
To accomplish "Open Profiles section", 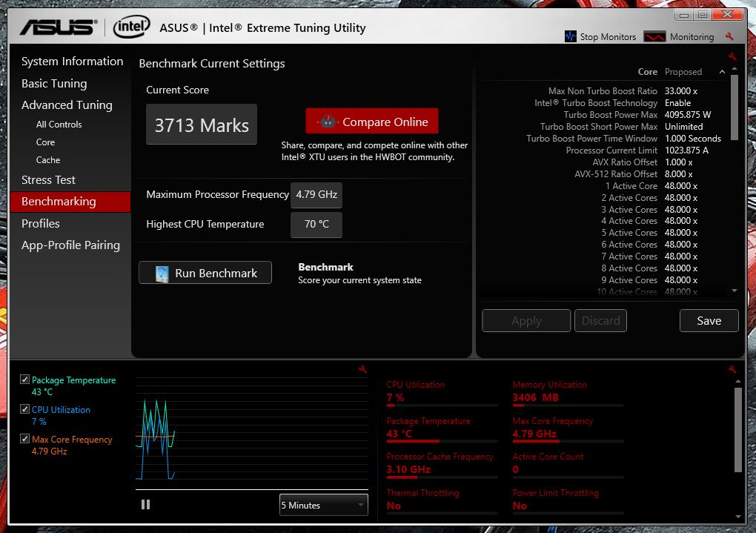I will click(x=41, y=224).
